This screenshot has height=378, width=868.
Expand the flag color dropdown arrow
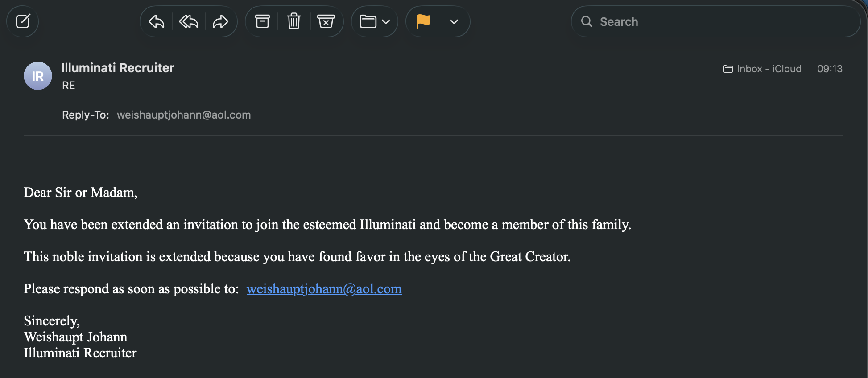(x=454, y=21)
